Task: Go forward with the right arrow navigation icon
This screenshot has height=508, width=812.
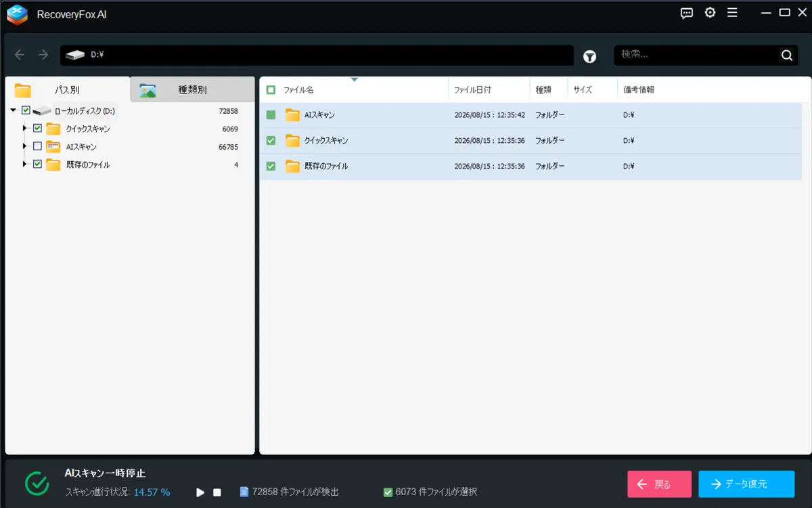Action: tap(43, 55)
